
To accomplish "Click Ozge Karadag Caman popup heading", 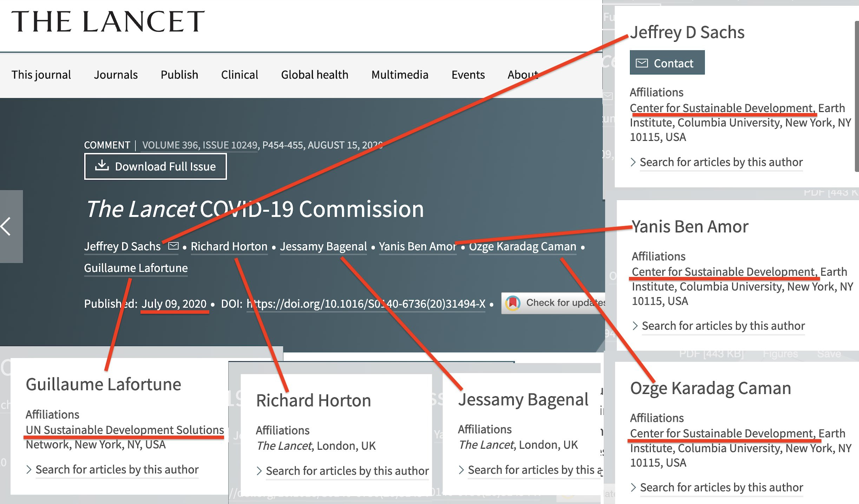I will [x=710, y=388].
